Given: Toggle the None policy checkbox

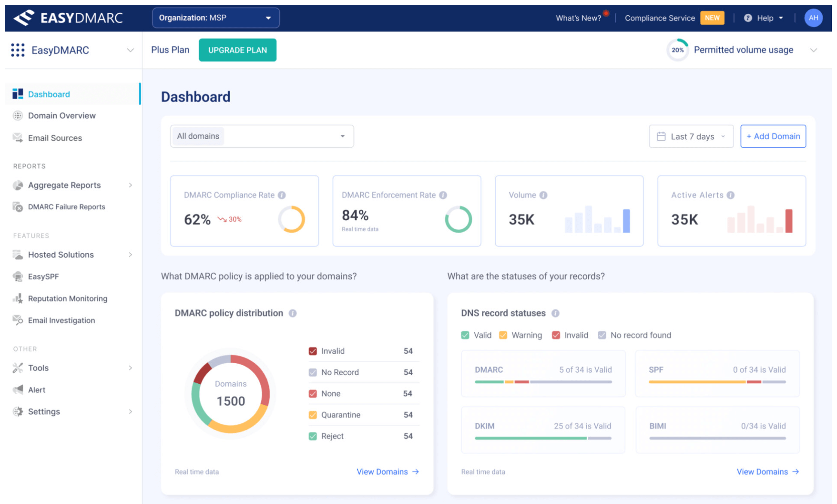Looking at the screenshot, I should point(313,394).
